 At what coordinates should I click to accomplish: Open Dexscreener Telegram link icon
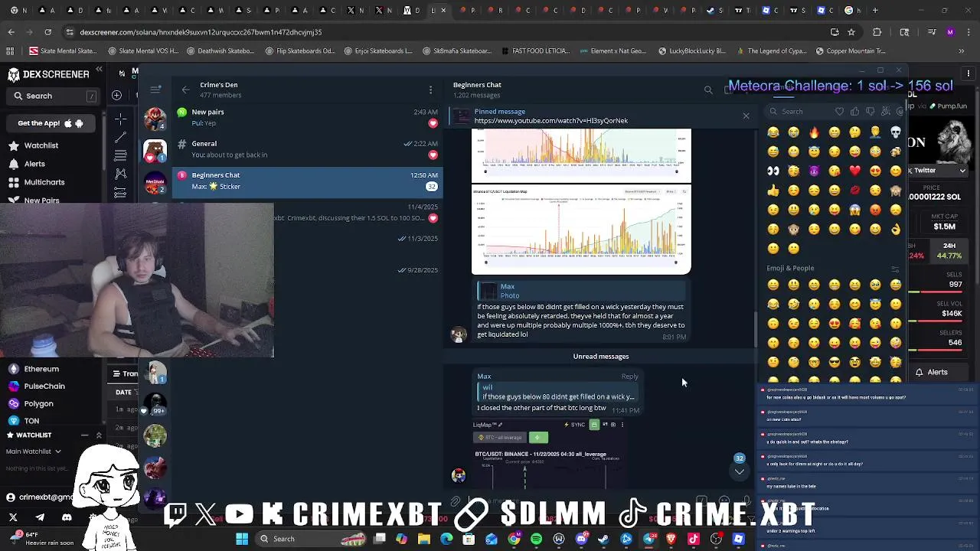pyautogui.click(x=40, y=517)
